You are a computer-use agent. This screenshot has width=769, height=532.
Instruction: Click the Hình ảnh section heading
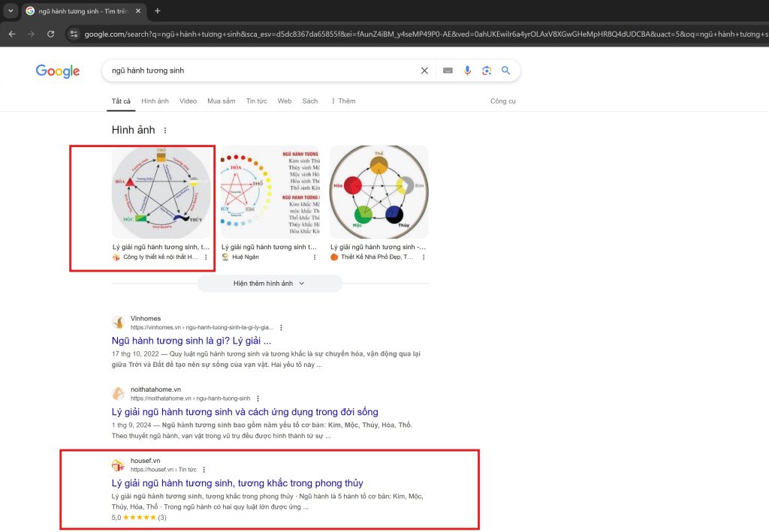tap(134, 130)
